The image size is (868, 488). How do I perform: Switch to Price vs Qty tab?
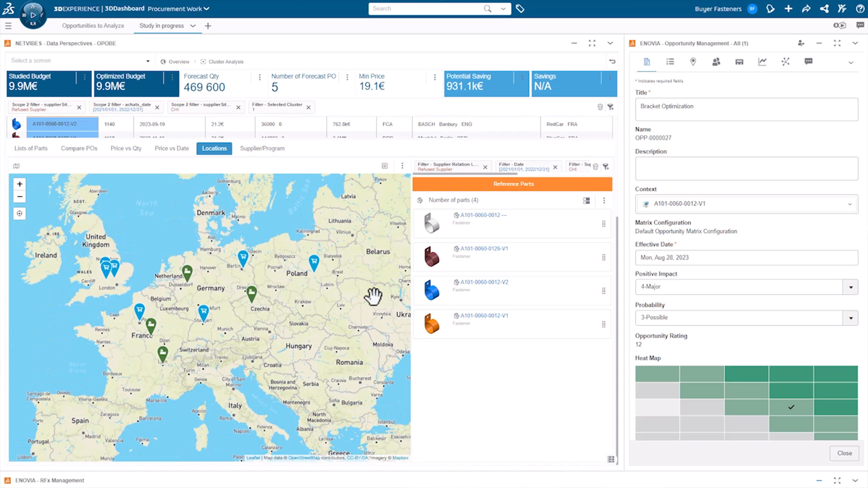coord(126,148)
